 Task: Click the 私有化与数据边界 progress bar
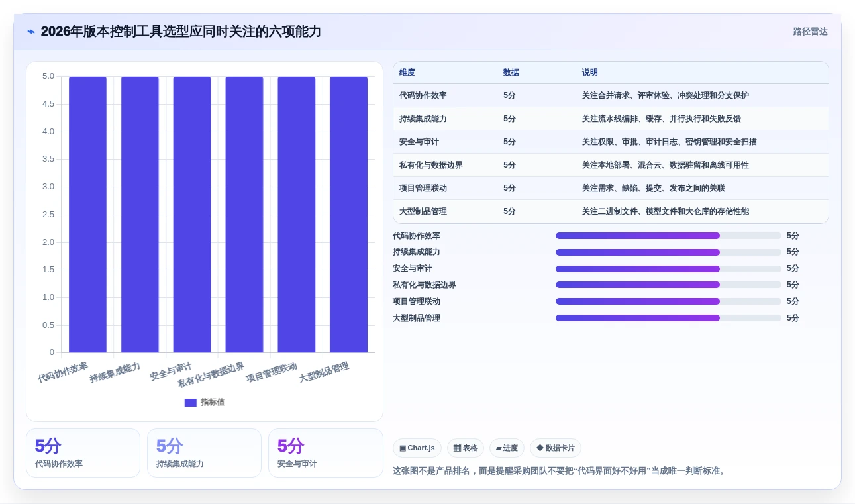pos(668,285)
